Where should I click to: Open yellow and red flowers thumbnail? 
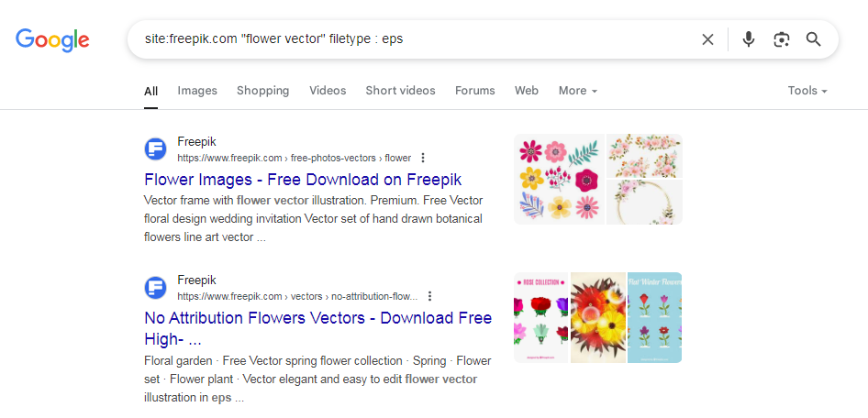coord(598,317)
